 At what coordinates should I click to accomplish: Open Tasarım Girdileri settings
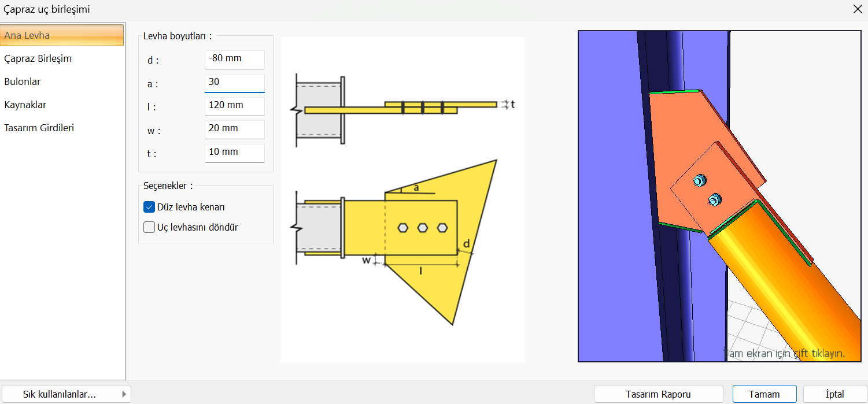tap(39, 128)
